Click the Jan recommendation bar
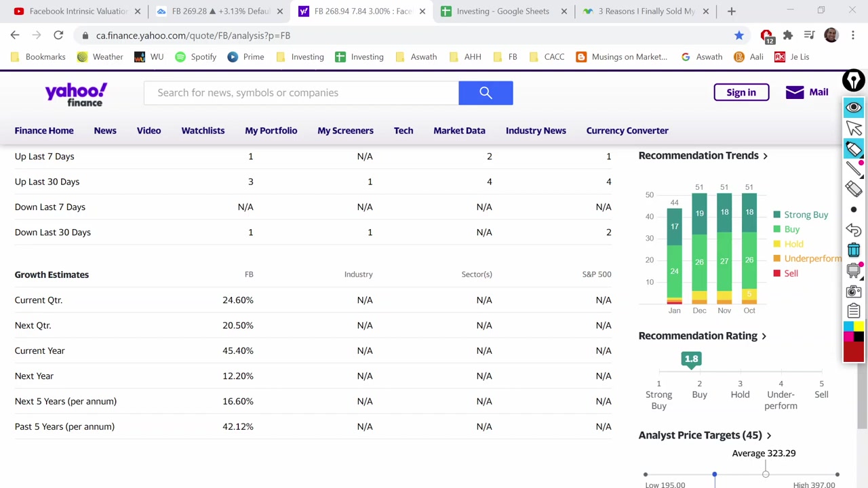 pos(674,256)
